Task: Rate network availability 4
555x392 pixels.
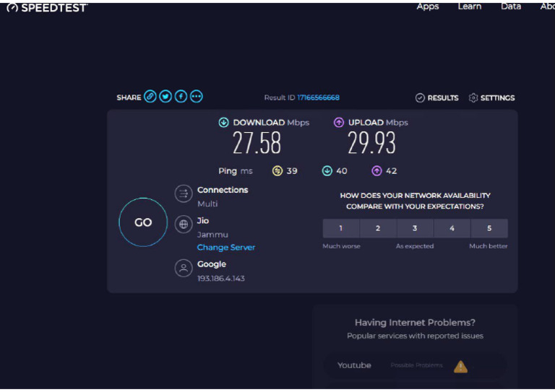Action: click(x=452, y=228)
